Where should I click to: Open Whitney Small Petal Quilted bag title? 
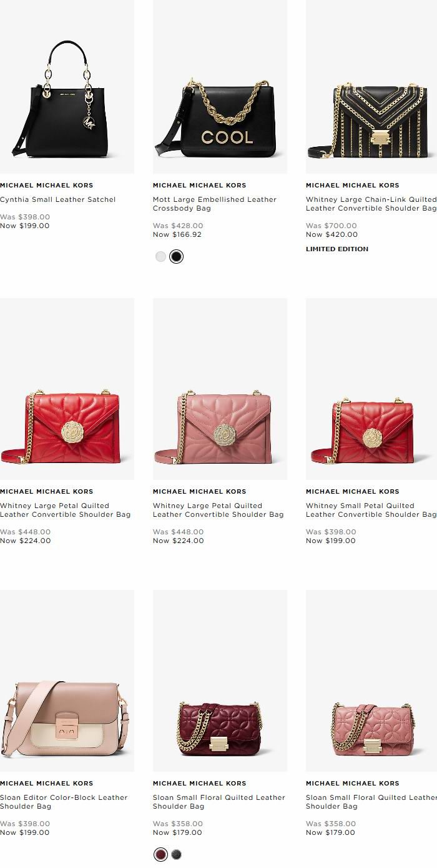(371, 510)
